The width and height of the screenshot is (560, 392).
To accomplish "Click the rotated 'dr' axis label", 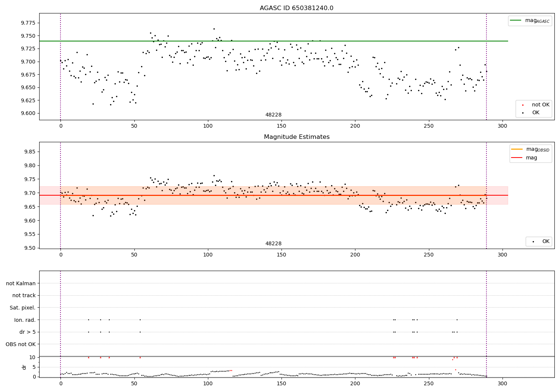I will click(24, 367).
